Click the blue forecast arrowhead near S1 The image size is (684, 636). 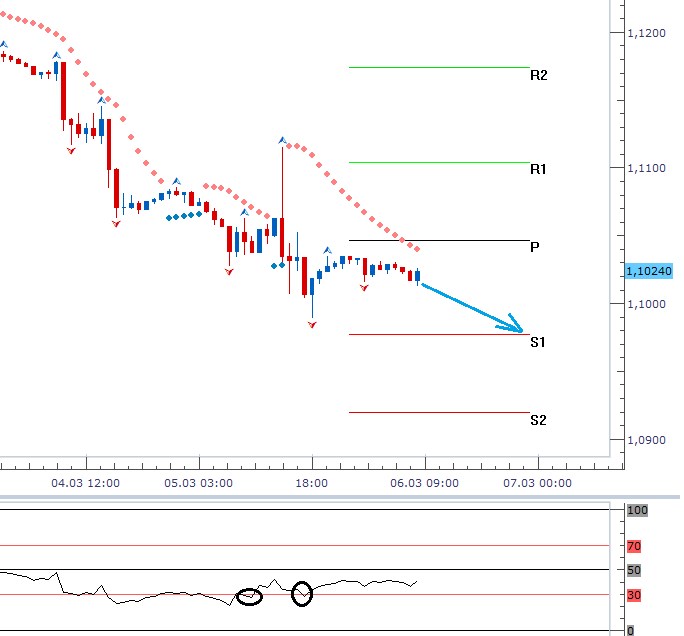click(x=516, y=326)
